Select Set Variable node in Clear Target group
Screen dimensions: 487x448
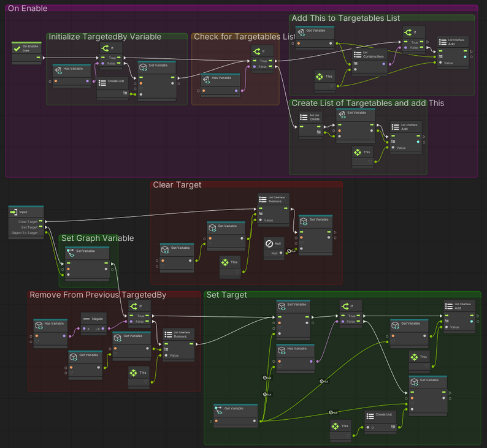[315, 235]
